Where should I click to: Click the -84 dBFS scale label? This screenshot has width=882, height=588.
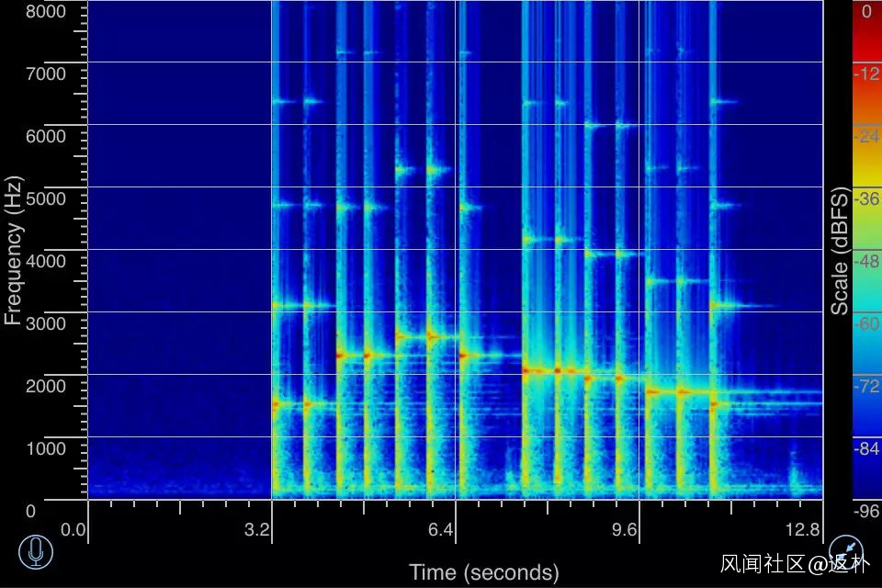point(866,448)
